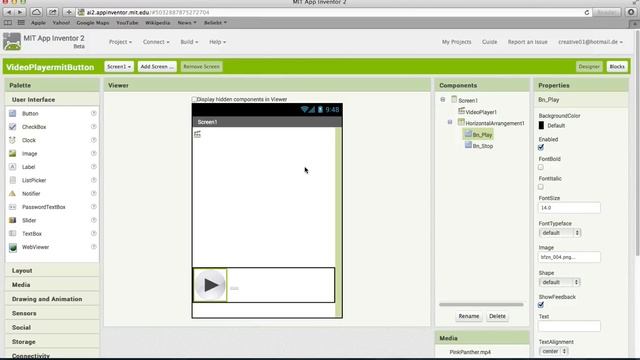Select the Slider palette icon
The width and height of the screenshot is (640, 360).
point(13,220)
